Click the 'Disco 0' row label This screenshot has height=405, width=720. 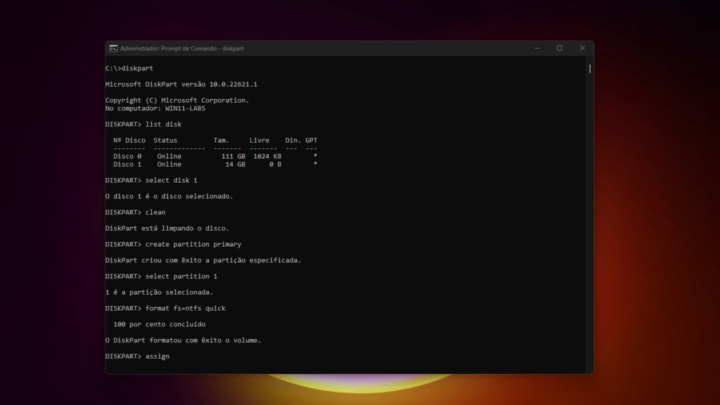pos(127,157)
